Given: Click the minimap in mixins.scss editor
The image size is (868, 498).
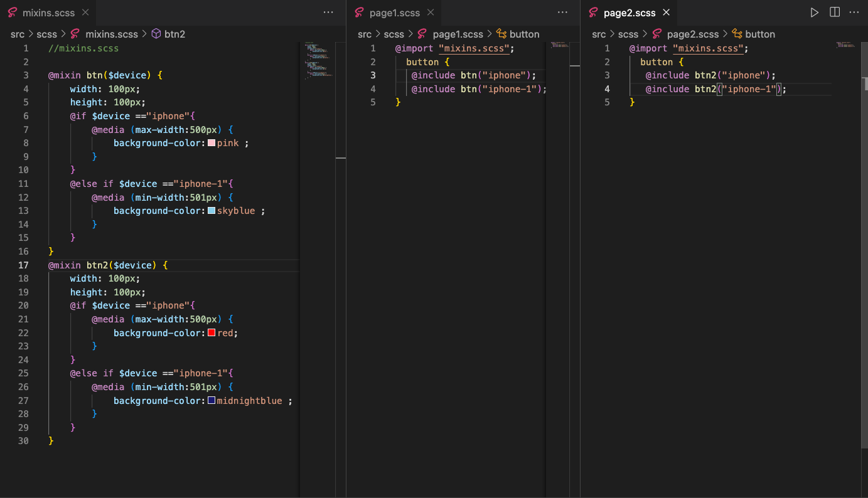Looking at the screenshot, I should coord(318,61).
